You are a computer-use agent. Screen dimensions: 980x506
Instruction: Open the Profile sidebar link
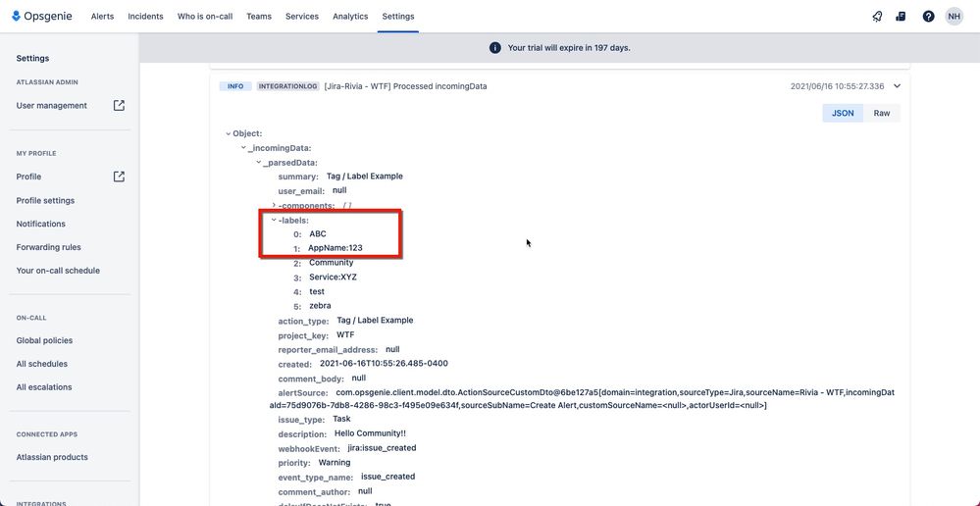click(28, 177)
